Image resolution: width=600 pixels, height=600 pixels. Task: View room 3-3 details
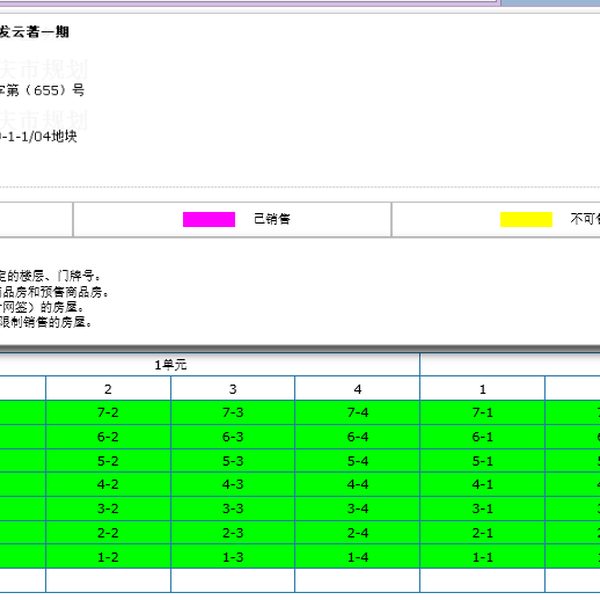[233, 509]
